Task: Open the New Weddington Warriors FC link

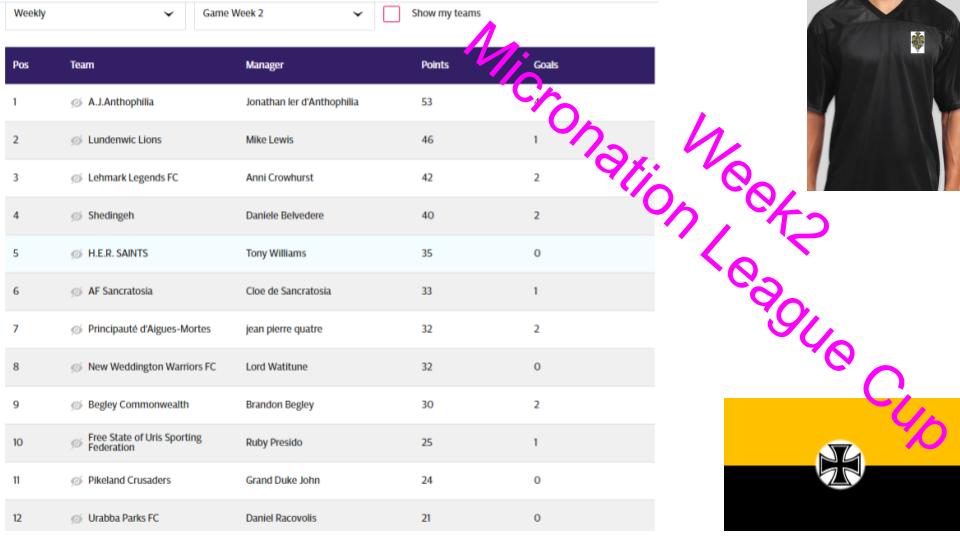Action: [x=152, y=367]
